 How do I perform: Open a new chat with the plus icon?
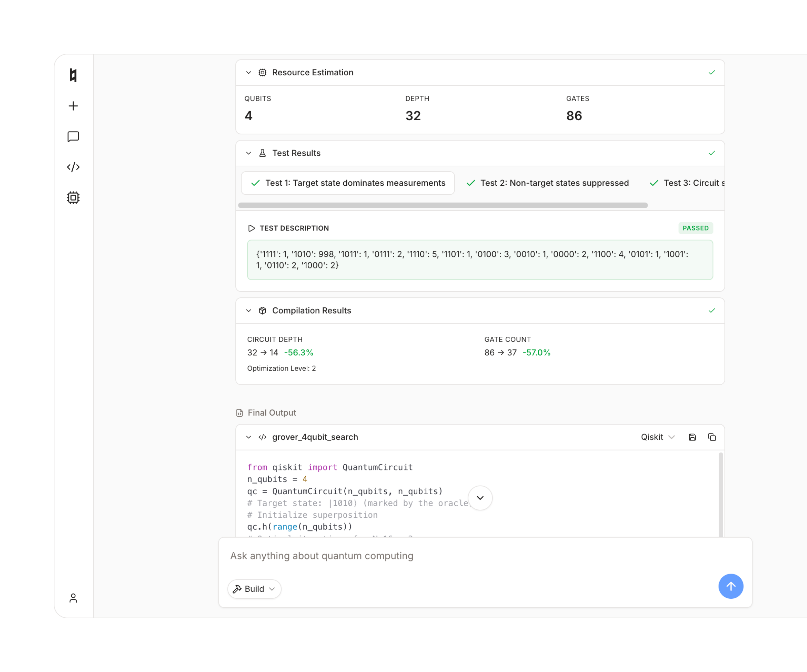click(x=73, y=106)
